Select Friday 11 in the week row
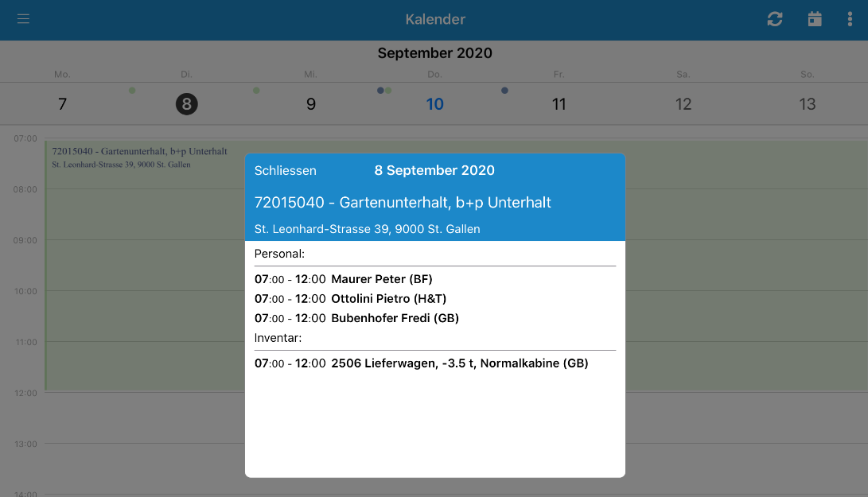This screenshot has height=497, width=868. pos(559,104)
